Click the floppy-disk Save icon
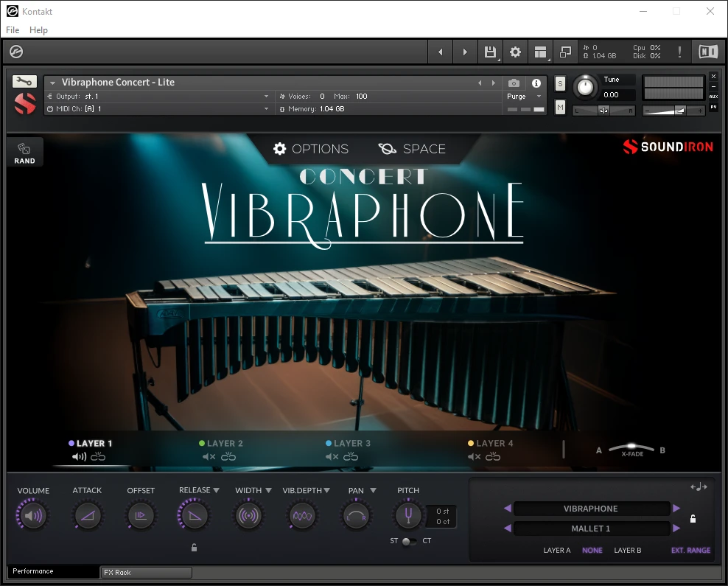Image resolution: width=728 pixels, height=586 pixels. coord(490,52)
